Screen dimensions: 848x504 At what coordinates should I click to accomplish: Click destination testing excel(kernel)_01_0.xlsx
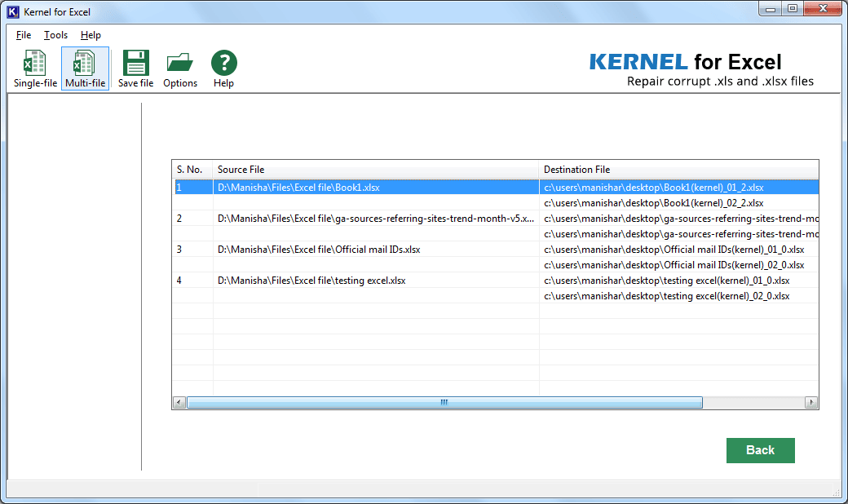[x=678, y=280]
